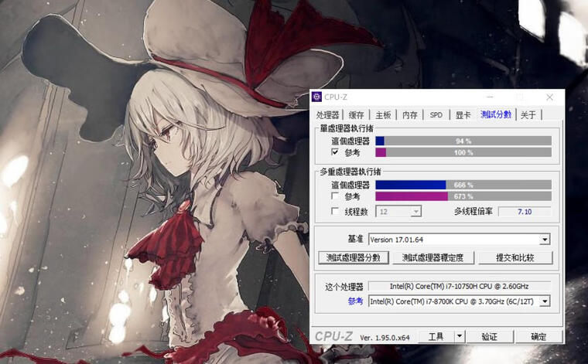Select the 測試分數 tab
This screenshot has width=588, height=364.
pyautogui.click(x=496, y=114)
